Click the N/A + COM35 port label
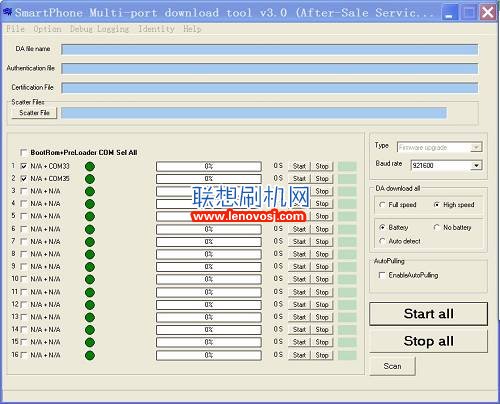The height and width of the screenshot is (404, 500). point(50,179)
